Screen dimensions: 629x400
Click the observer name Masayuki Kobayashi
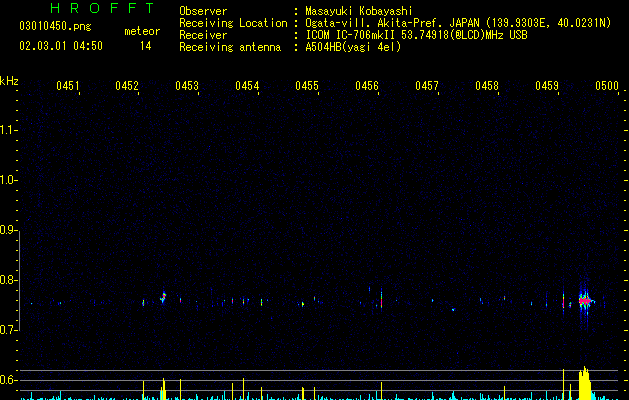359,11
